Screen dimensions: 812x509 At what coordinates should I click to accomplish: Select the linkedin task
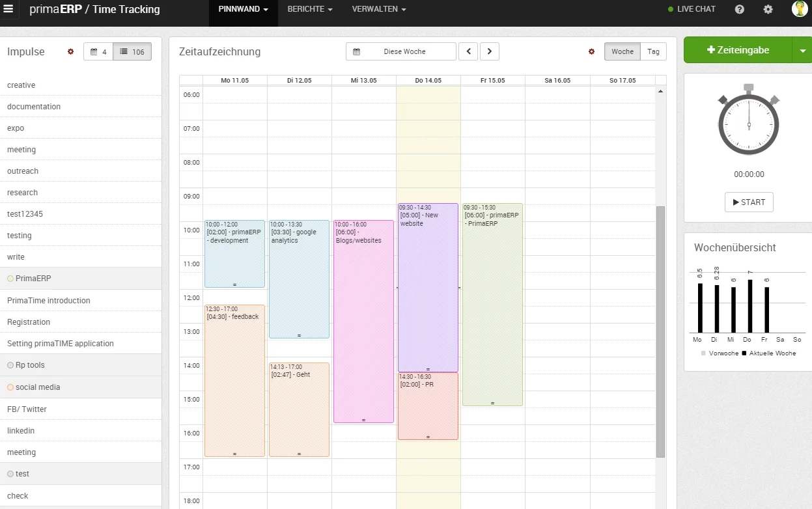pos(81,431)
